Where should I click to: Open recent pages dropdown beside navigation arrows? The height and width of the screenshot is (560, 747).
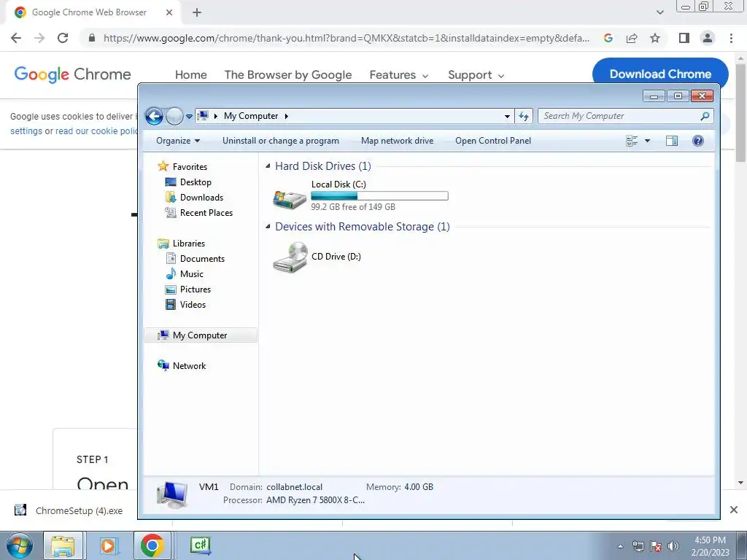point(189,116)
